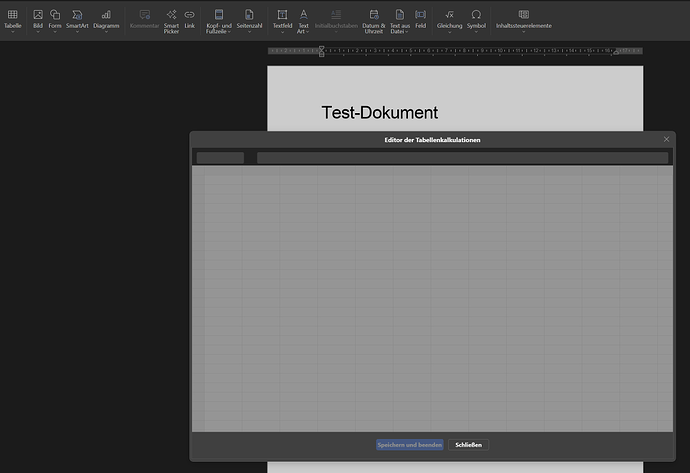Expand the Gleichung dropdown arrow
This screenshot has width=690, height=473.
point(449,32)
